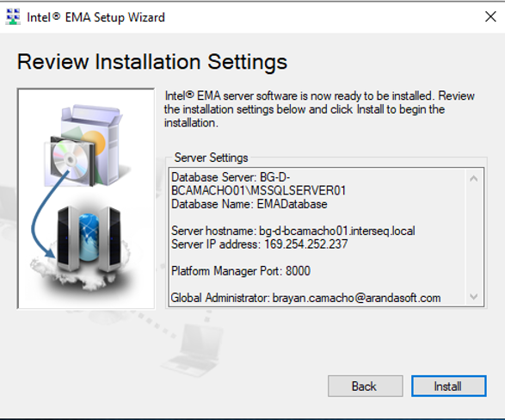Viewport: 505px width, 420px height.
Task: Click the right black server tower image
Action: pos(109,238)
